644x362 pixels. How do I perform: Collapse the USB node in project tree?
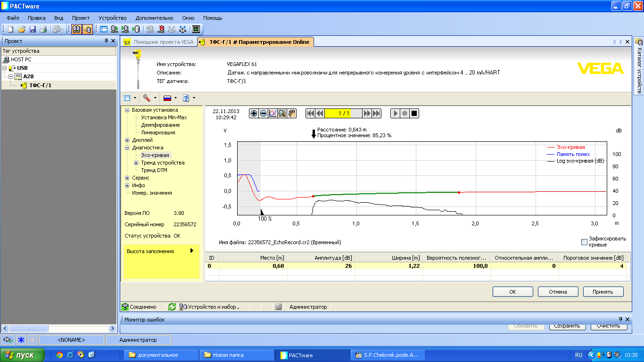tap(4, 68)
